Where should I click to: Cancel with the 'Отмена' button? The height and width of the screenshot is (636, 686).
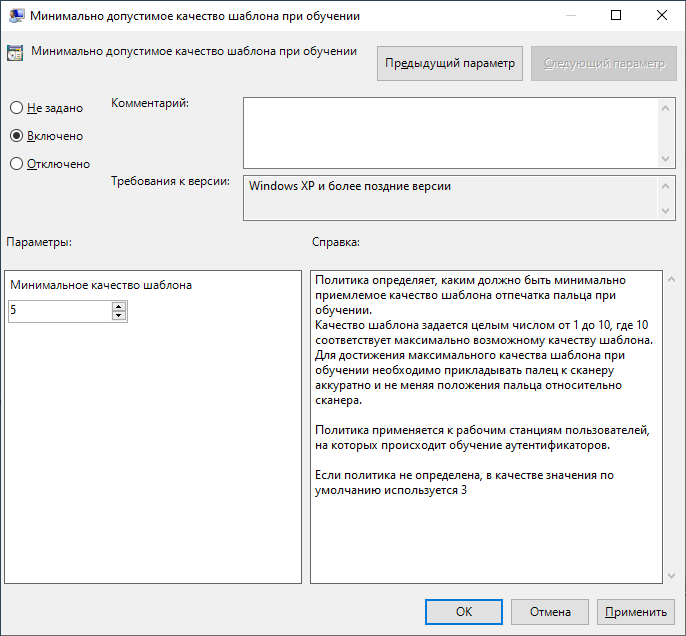pyautogui.click(x=550, y=612)
